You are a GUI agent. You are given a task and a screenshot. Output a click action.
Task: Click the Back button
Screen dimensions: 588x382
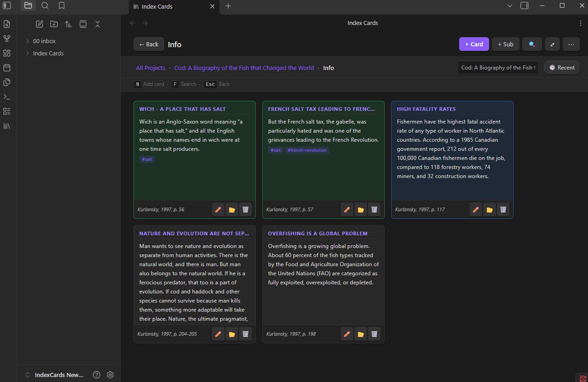tap(149, 44)
